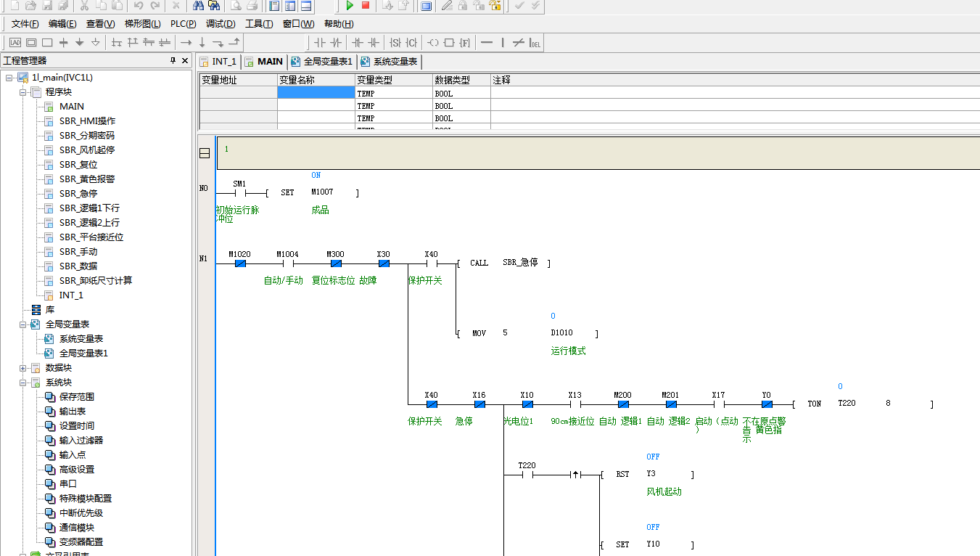Select the TON T220 timer instruction
This screenshot has height=556, width=980.
(x=863, y=404)
